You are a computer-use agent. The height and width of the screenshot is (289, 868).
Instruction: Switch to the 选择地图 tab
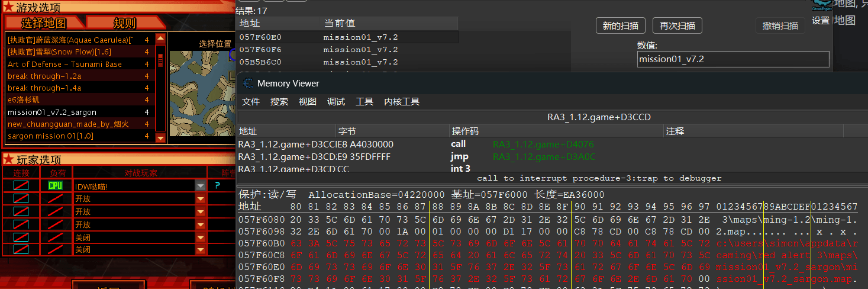44,23
